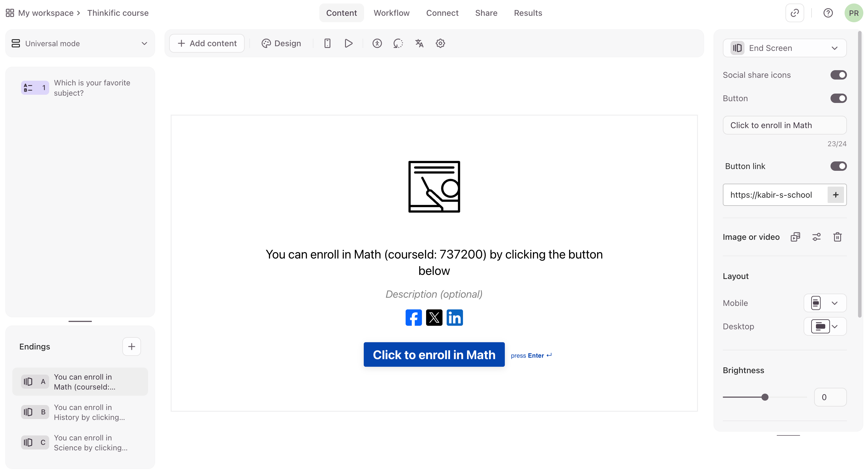This screenshot has height=472, width=868.
Task: Click the Add content button
Action: [x=207, y=44]
